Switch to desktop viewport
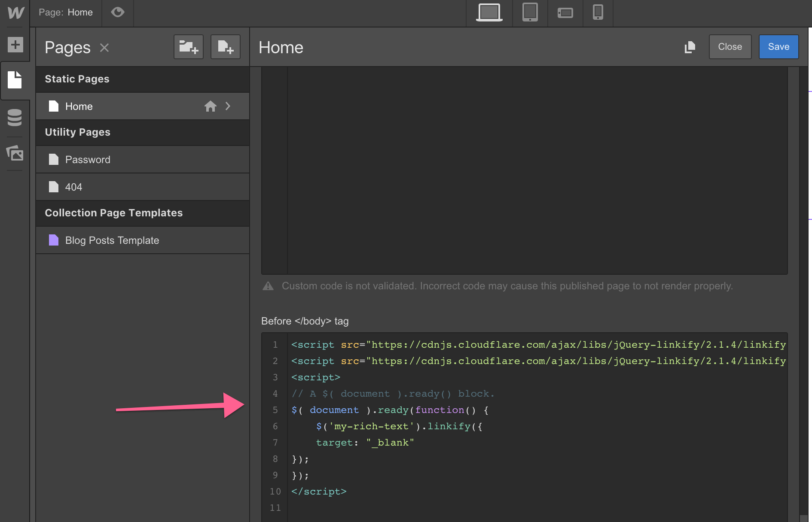812x522 pixels. [489, 12]
